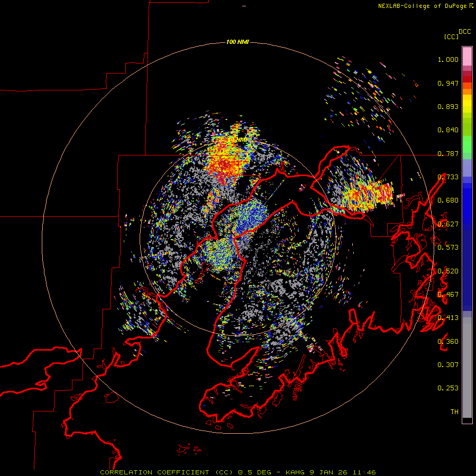The width and height of the screenshot is (476, 476).
Task: Pick the gray color band in legend
Action: pos(467,368)
